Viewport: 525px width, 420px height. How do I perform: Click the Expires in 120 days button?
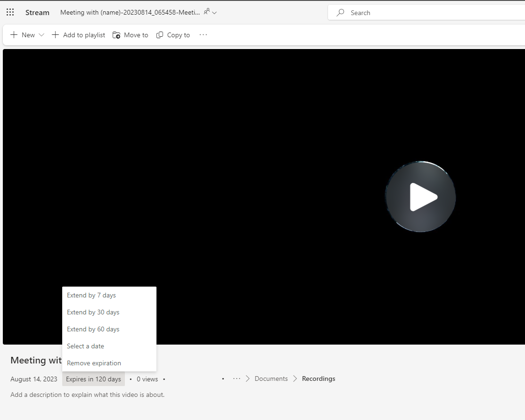[x=93, y=379]
